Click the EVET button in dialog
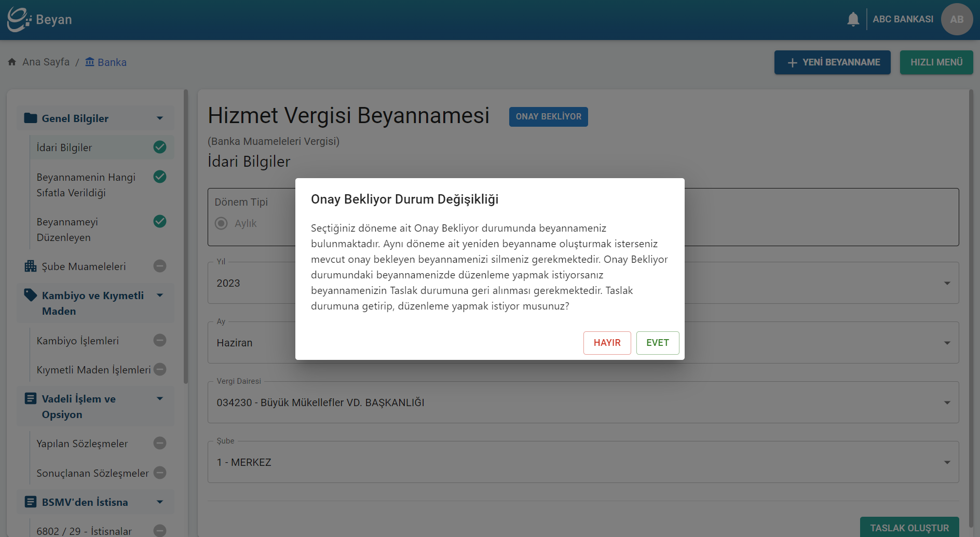980x537 pixels. (658, 343)
